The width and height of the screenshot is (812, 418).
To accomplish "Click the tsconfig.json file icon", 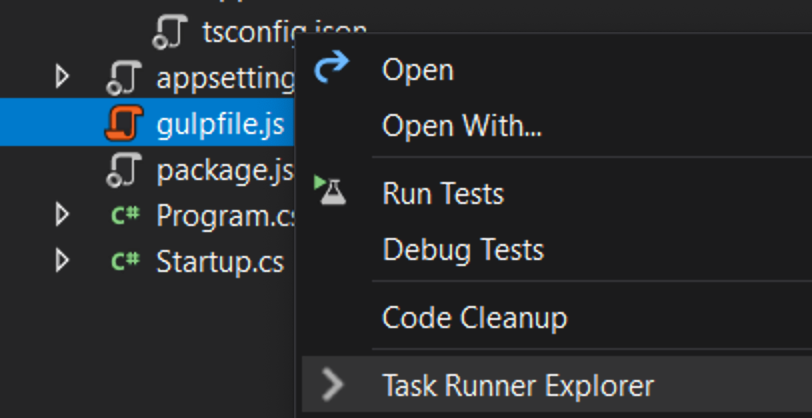I will point(171,32).
